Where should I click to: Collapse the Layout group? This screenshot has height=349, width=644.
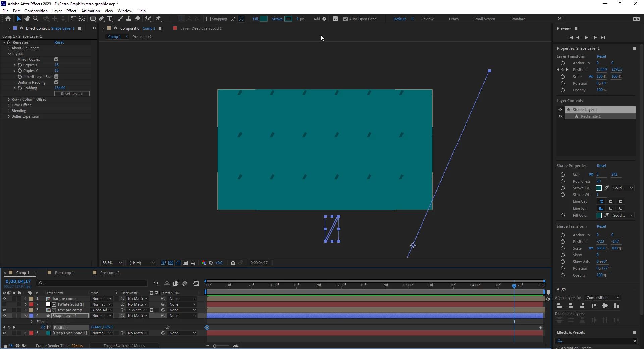pyautogui.click(x=9, y=54)
